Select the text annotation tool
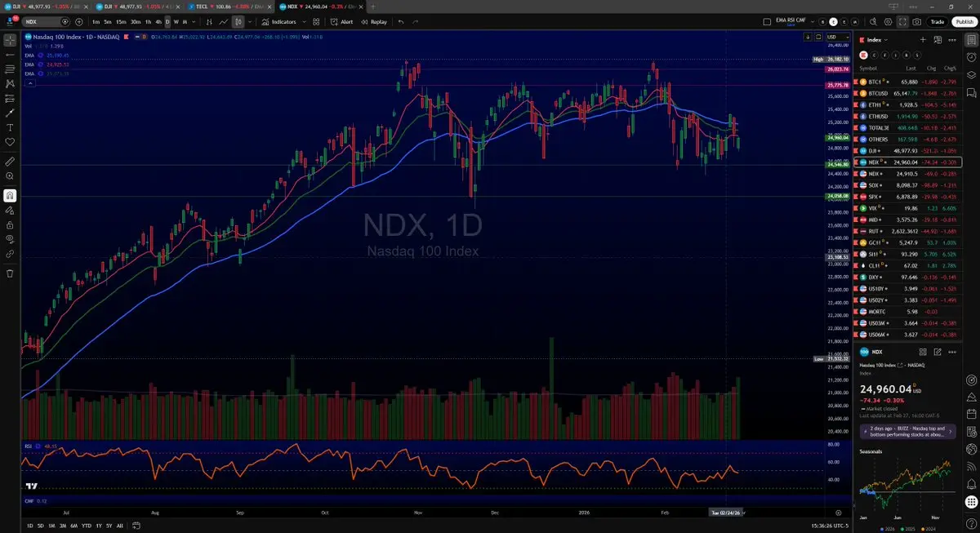 (10, 127)
